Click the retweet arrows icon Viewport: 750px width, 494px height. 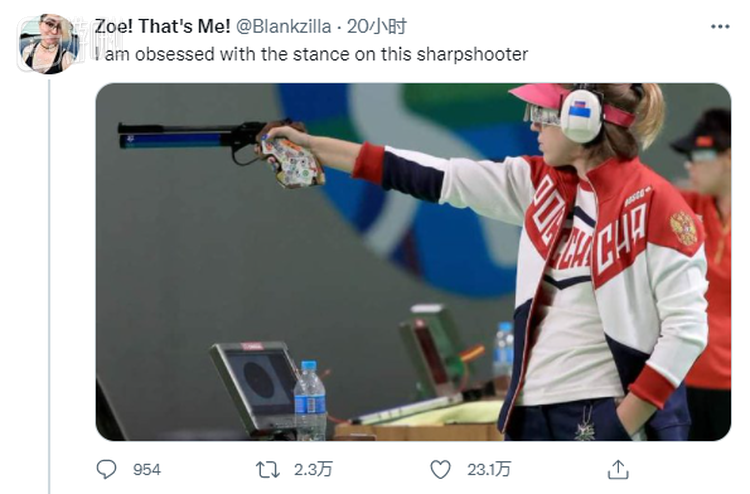click(268, 469)
